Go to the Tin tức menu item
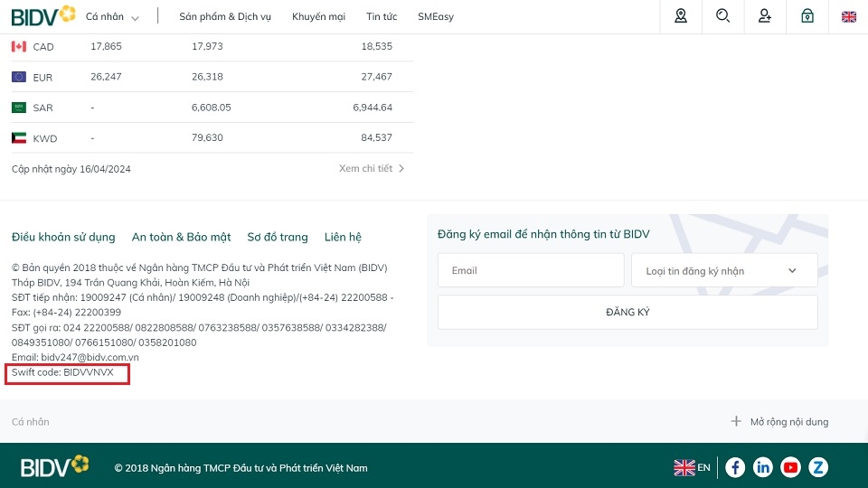 click(382, 17)
